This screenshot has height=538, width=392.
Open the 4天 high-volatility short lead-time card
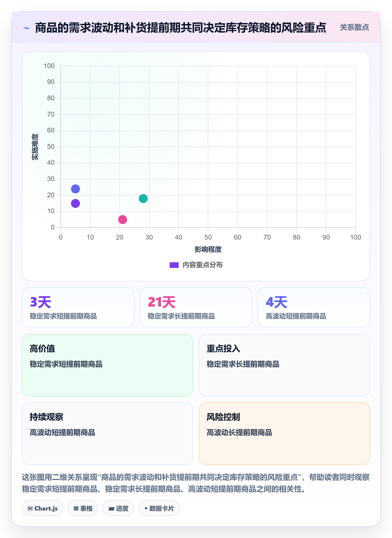314,307
